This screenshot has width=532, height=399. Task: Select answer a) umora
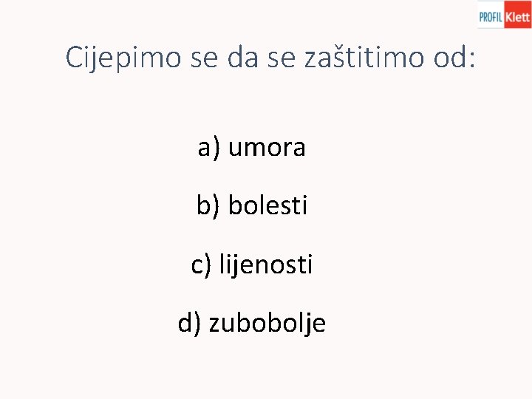tap(251, 148)
